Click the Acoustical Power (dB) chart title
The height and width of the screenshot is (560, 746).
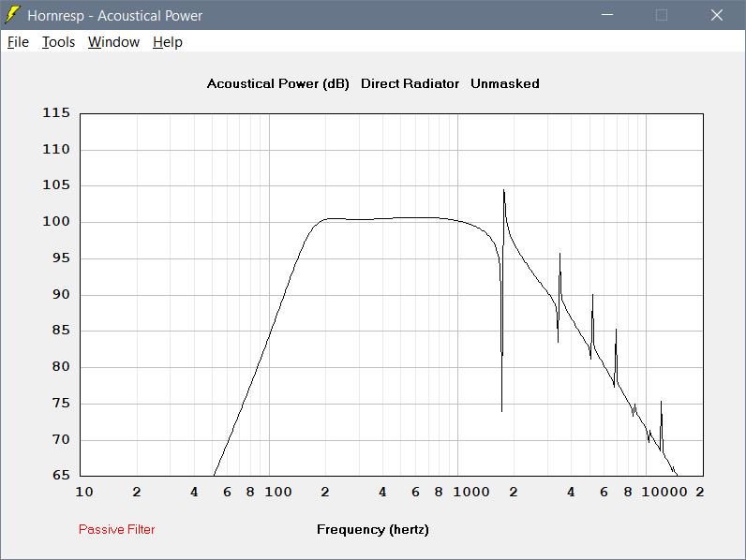coord(277,83)
